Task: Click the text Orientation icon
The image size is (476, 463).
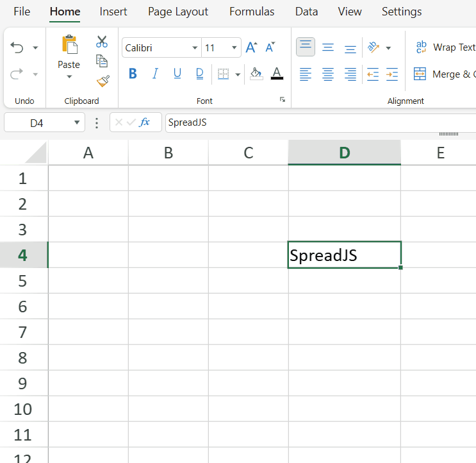Action: point(373,47)
